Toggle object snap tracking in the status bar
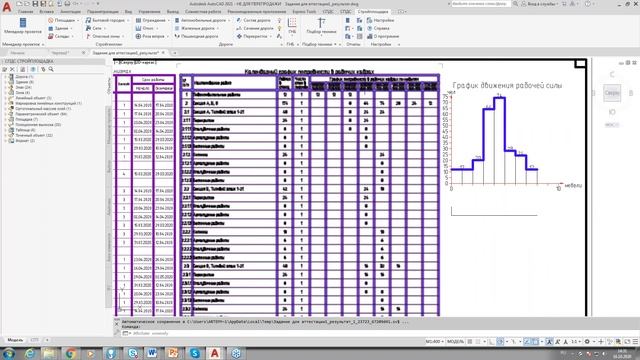640x360 pixels. point(527,342)
